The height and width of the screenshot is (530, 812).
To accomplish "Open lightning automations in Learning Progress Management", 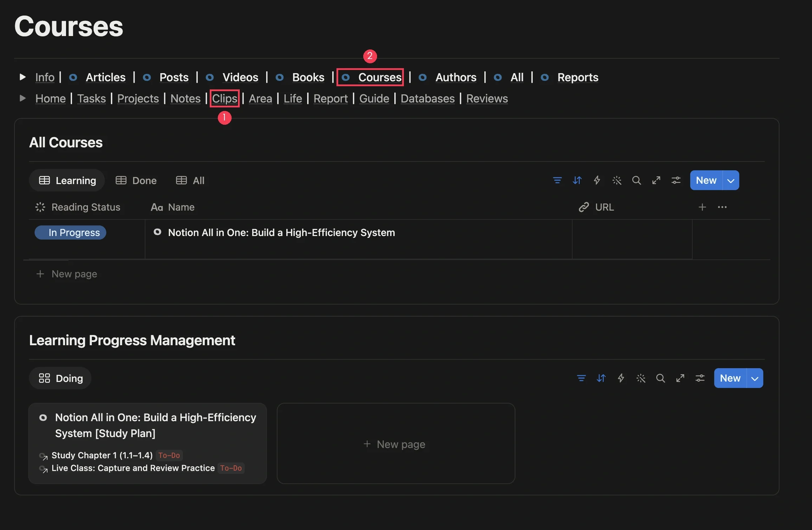I will click(x=621, y=378).
